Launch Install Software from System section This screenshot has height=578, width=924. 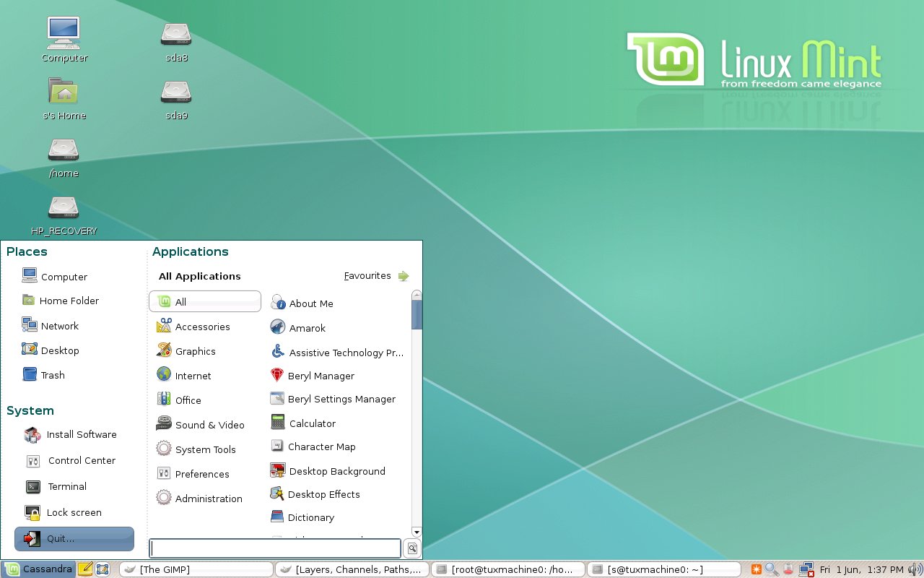pyautogui.click(x=71, y=434)
